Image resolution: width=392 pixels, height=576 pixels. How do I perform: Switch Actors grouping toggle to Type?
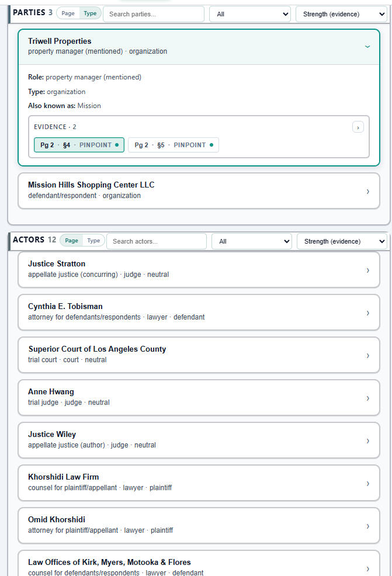[x=93, y=241]
